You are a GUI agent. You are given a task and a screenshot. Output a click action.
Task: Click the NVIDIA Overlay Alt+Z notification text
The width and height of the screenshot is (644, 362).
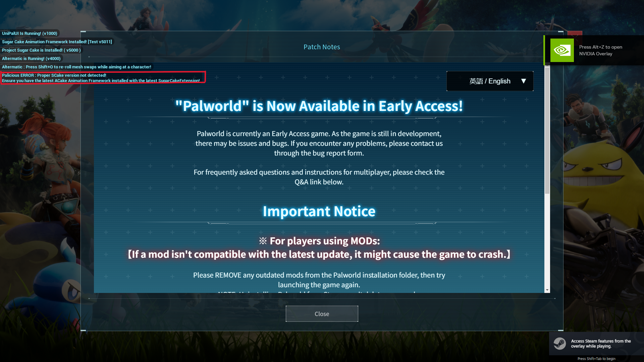[x=600, y=50]
